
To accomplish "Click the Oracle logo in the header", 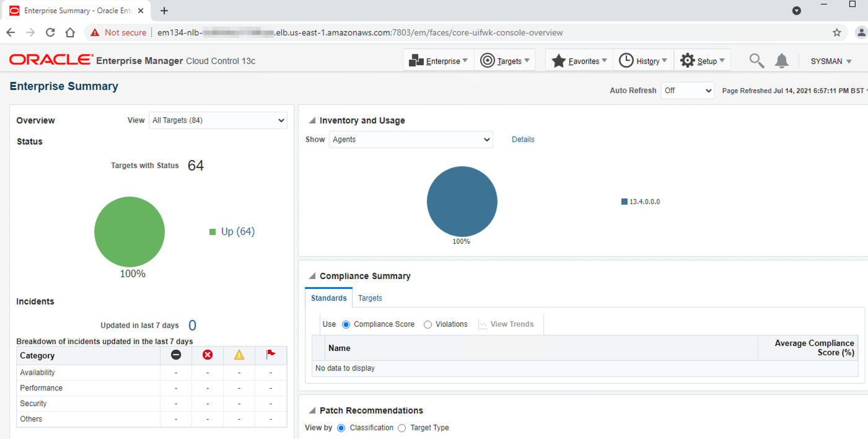I will click(51, 60).
